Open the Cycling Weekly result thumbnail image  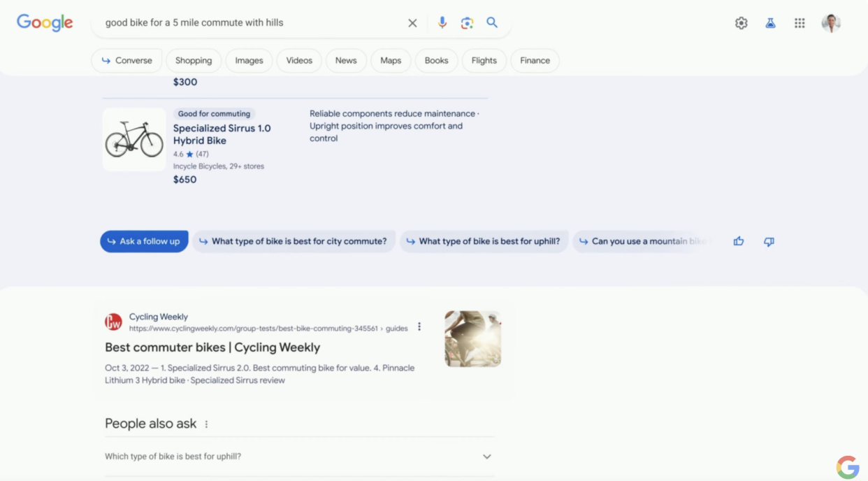473,339
